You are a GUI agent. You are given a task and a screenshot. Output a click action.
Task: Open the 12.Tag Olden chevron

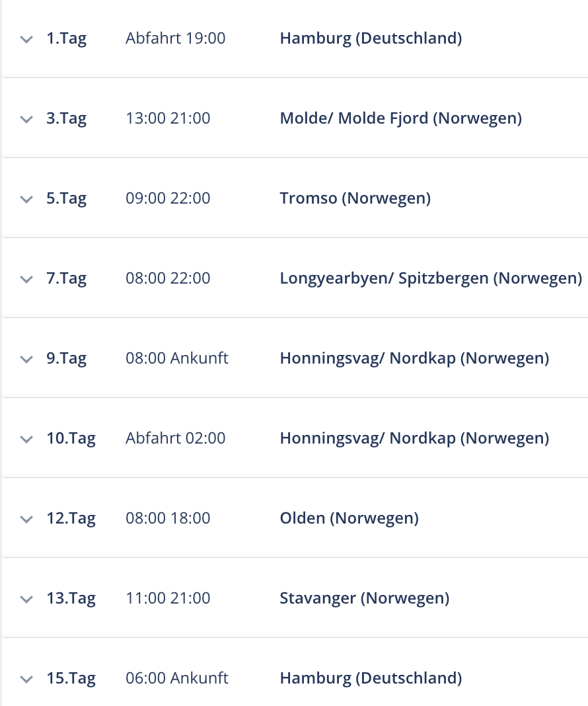[26, 519]
